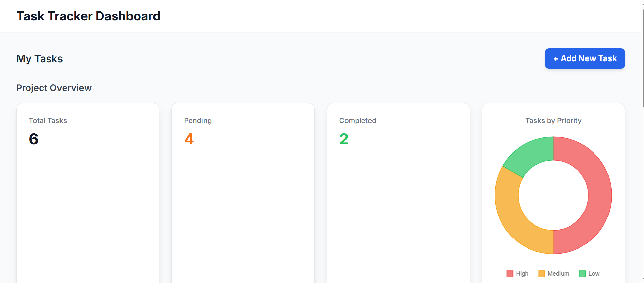Toggle the Low legend label
This screenshot has height=283, width=644.
pyautogui.click(x=594, y=274)
